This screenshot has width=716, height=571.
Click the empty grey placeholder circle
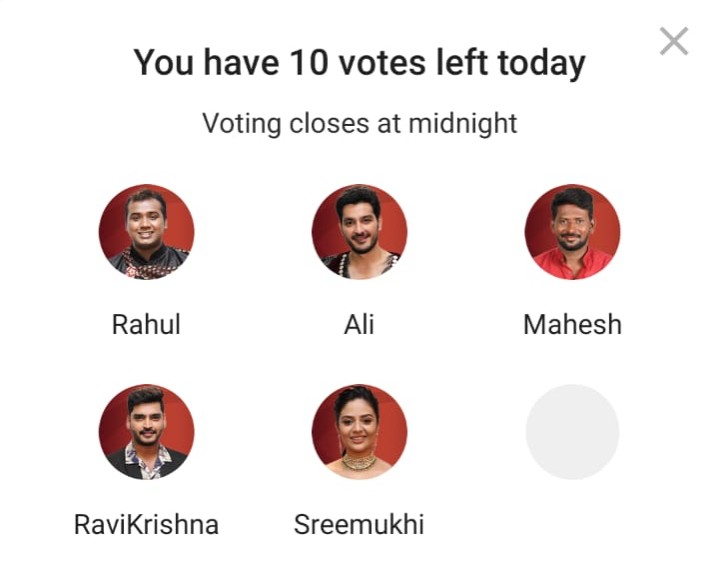(x=573, y=432)
